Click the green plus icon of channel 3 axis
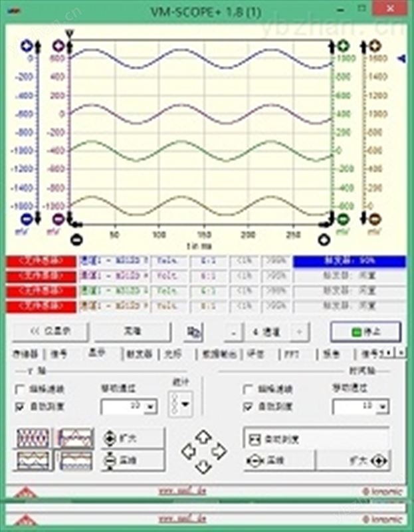The height and width of the screenshot is (532, 414). [x=344, y=45]
